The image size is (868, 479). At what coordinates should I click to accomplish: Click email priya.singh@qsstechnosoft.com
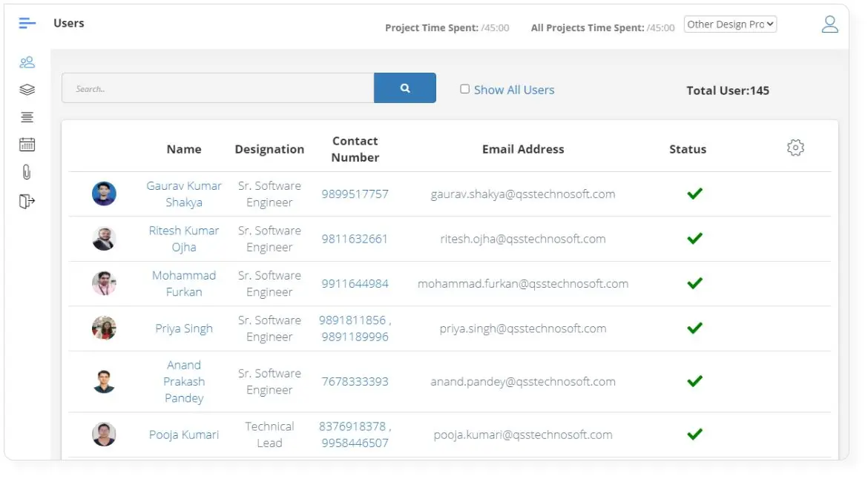tap(522, 328)
